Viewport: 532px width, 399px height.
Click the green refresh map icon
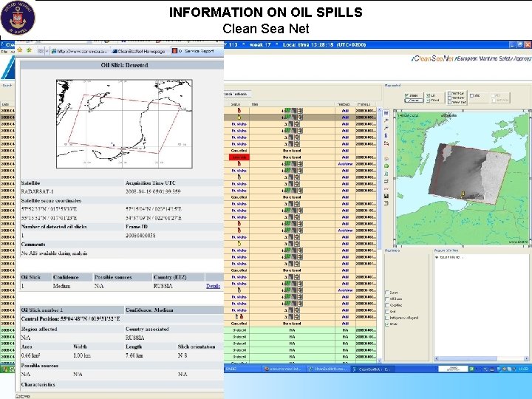[386, 166]
